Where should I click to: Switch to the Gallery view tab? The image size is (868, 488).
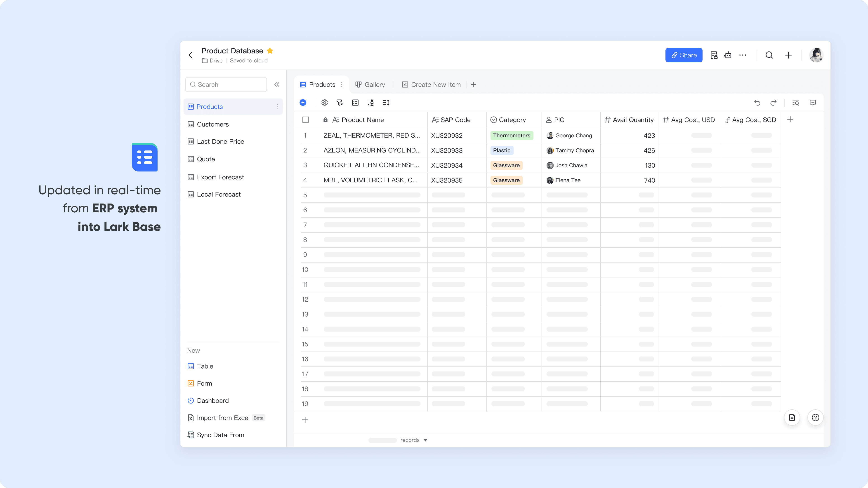(x=371, y=84)
